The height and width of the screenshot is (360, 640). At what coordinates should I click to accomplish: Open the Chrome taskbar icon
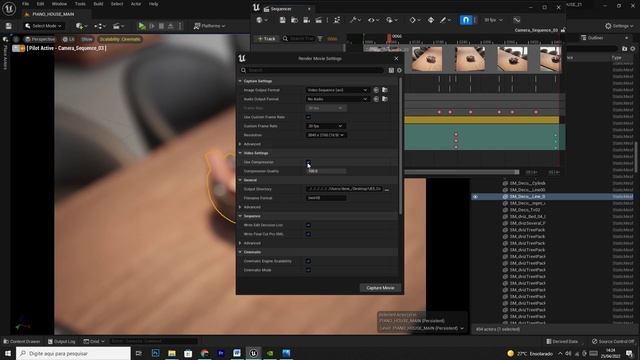coord(204,353)
